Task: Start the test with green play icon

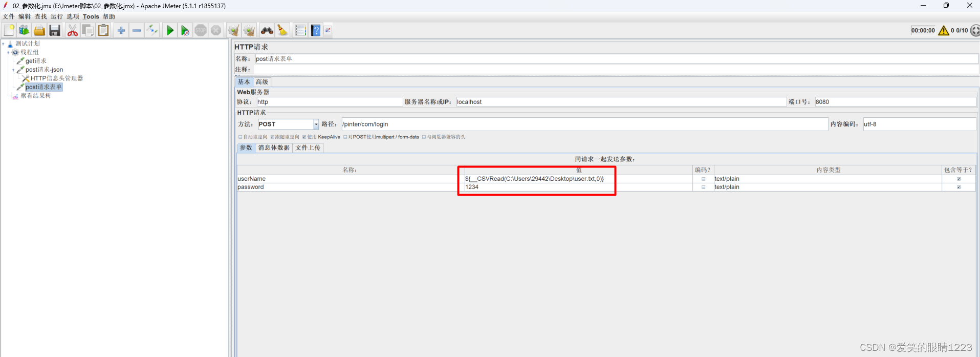Action: (x=170, y=30)
